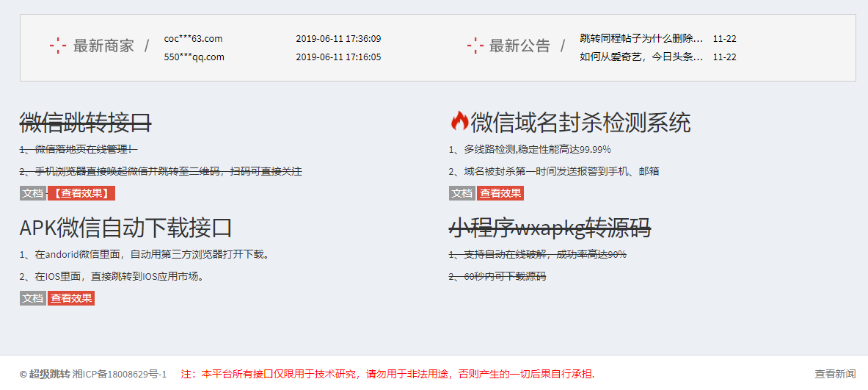The height and width of the screenshot is (390, 868).
Task: Select the 小程序wxapkg转源码 heading
Action: (x=550, y=228)
